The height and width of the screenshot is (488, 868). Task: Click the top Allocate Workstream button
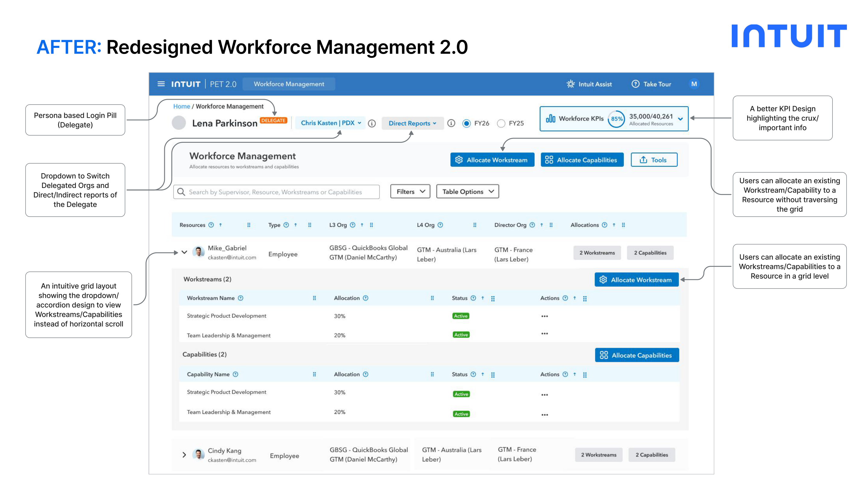(x=492, y=160)
